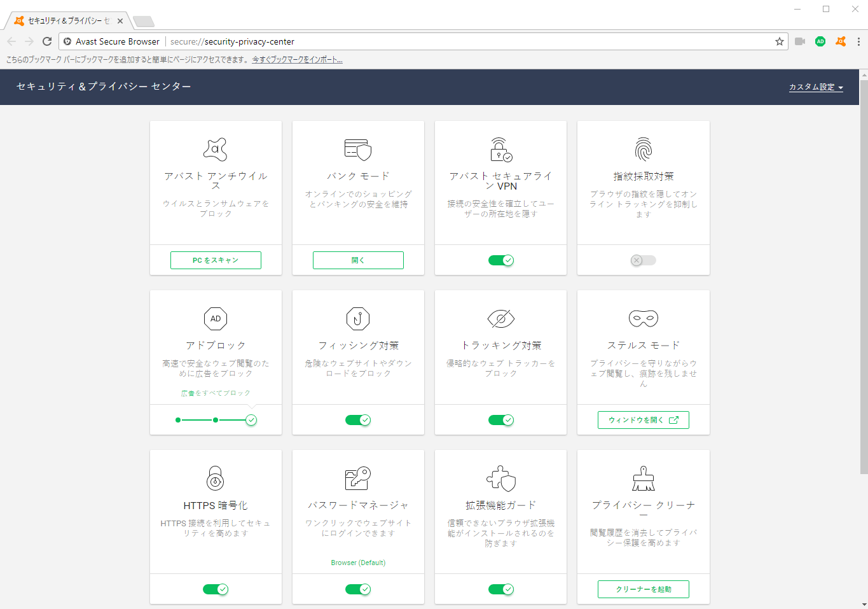Click the SecureLine VPN lock icon
This screenshot has width=868, height=609.
coord(501,150)
